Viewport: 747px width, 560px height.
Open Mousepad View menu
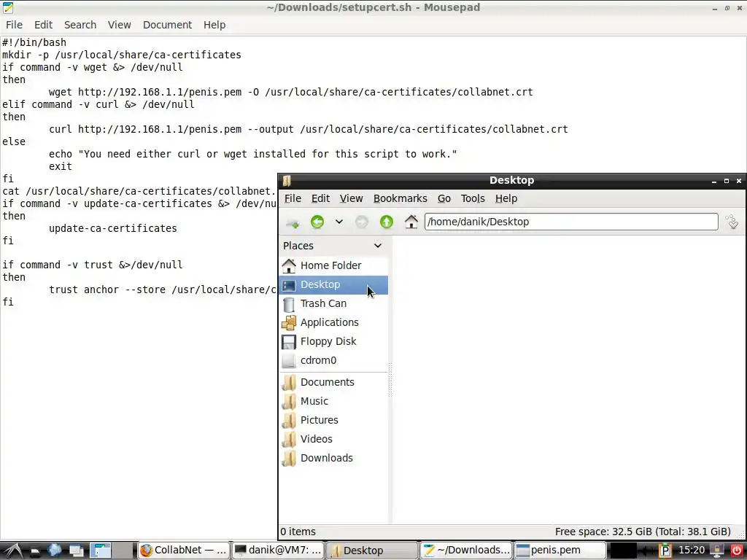tap(119, 25)
